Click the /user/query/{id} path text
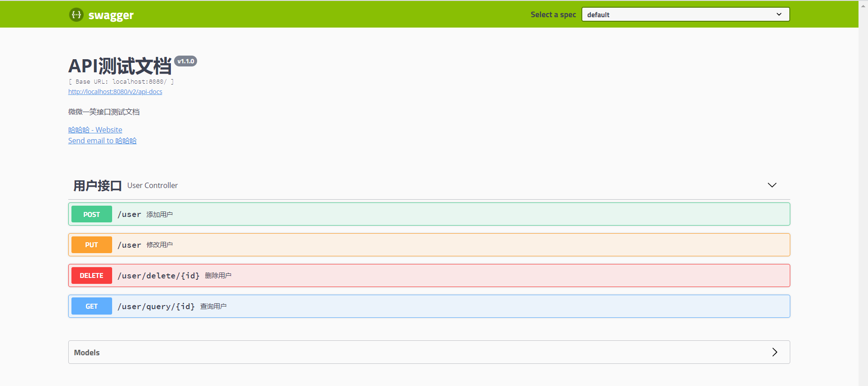This screenshot has height=386, width=868. click(156, 306)
